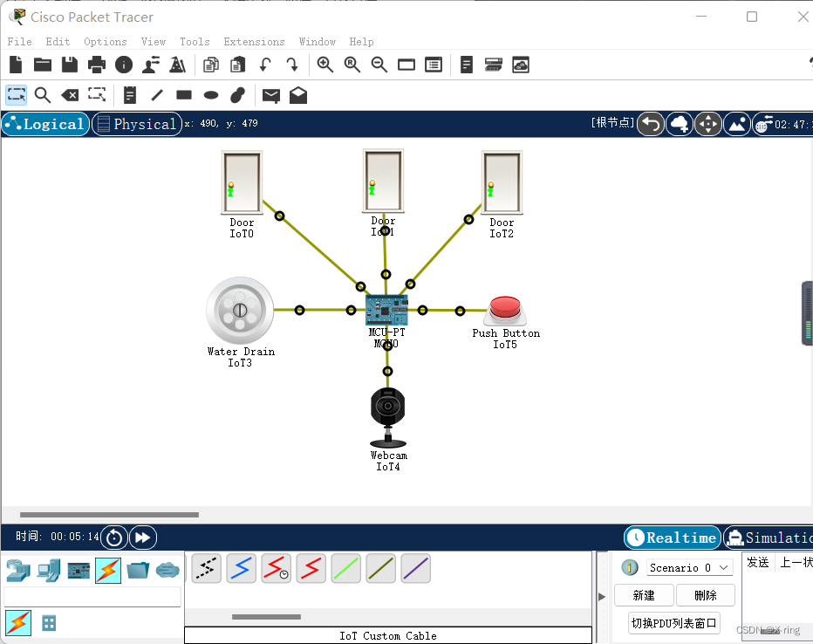The height and width of the screenshot is (644, 813).
Task: Click the Add Simple PDU envelope
Action: (x=270, y=95)
